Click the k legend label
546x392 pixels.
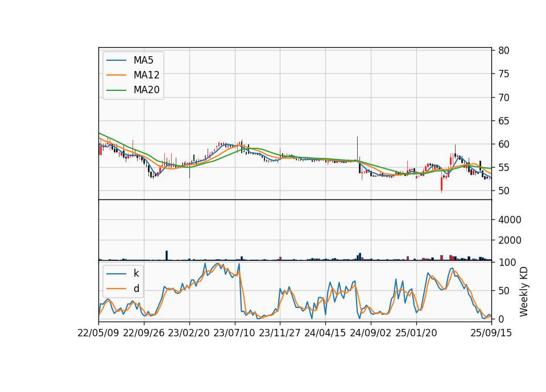click(x=136, y=273)
